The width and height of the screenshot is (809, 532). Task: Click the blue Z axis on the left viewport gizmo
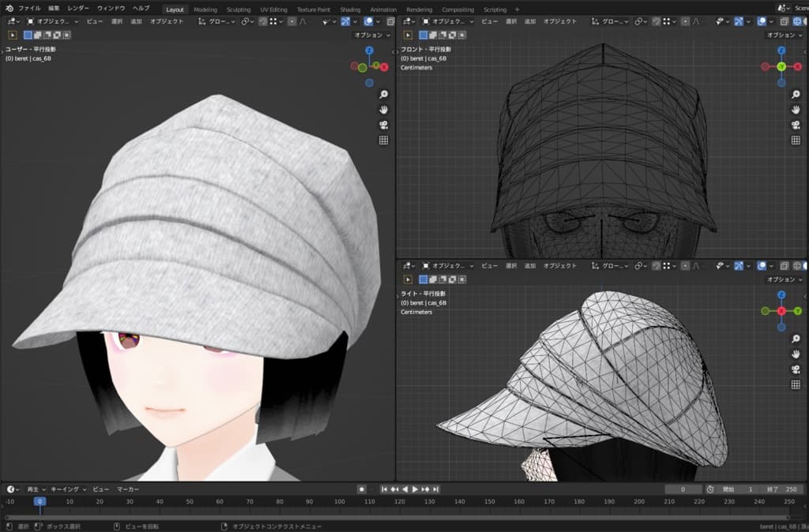368,51
